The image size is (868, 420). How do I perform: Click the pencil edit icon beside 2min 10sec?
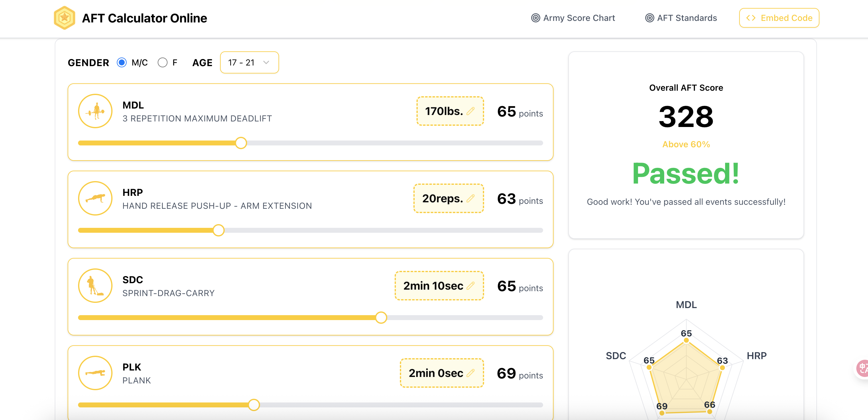click(471, 286)
